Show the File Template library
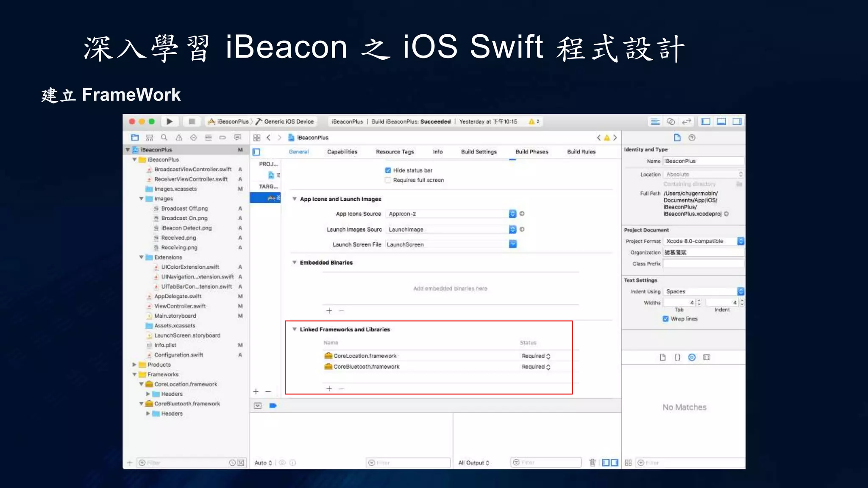The width and height of the screenshot is (868, 488). (662, 357)
